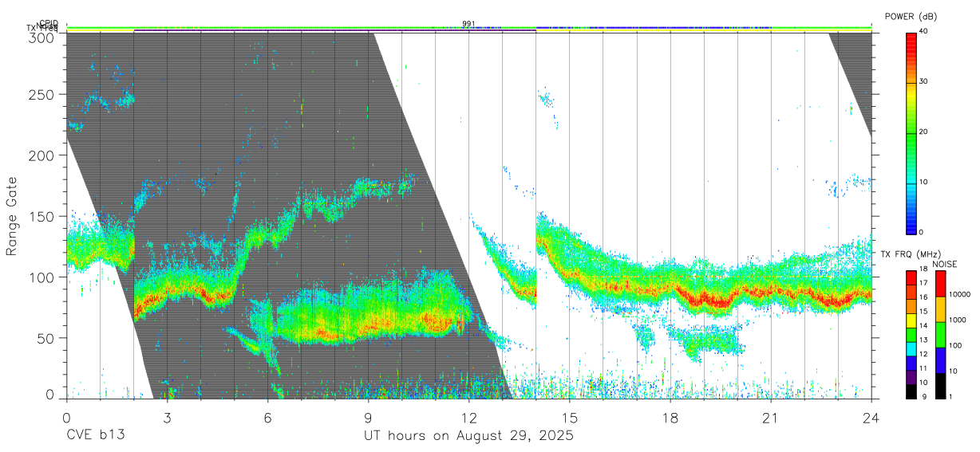
Task: Pick the black 1–10 noise swatch
Action: 940,384
